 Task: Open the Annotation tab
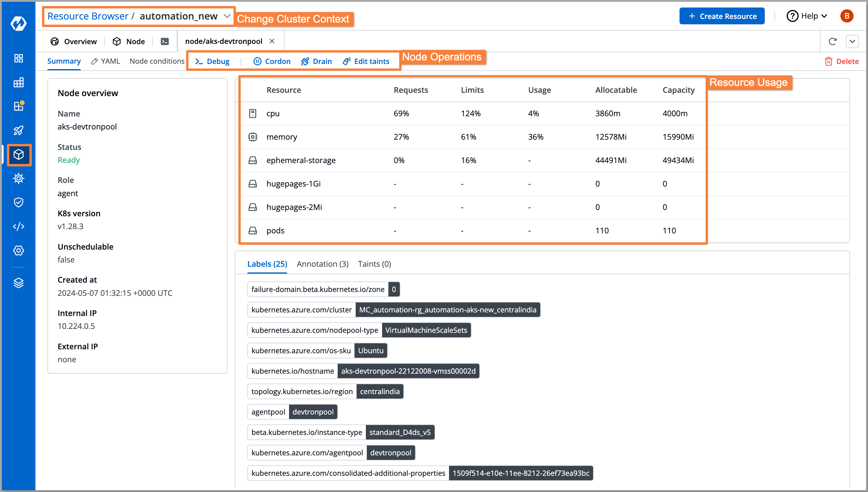pos(322,264)
